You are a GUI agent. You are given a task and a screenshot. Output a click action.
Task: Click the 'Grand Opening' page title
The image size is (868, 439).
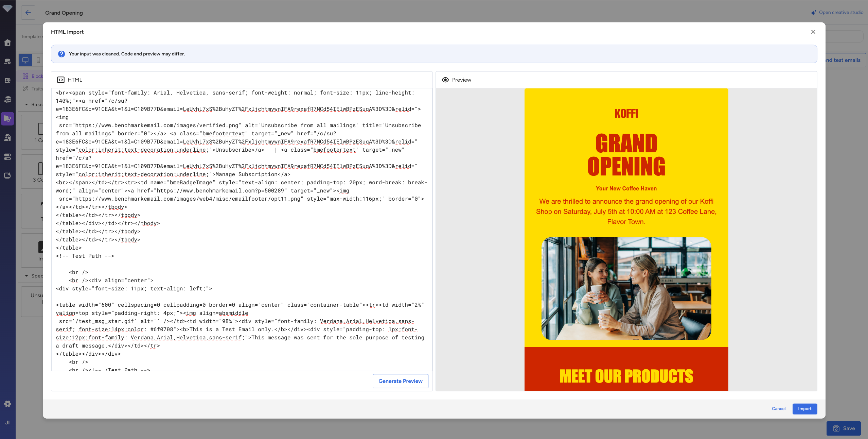(64, 13)
